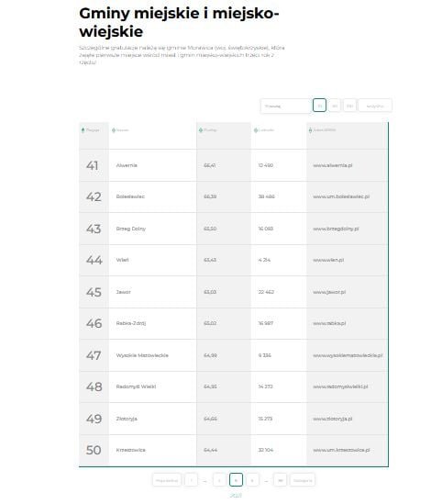
Task: Select the highlighted current page number
Action: (x=236, y=480)
